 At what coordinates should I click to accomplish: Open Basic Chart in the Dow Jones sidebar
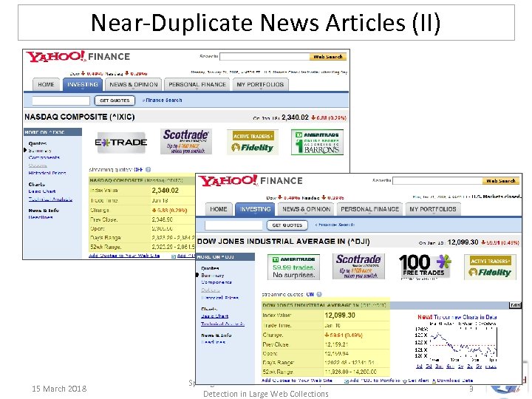[215, 316]
